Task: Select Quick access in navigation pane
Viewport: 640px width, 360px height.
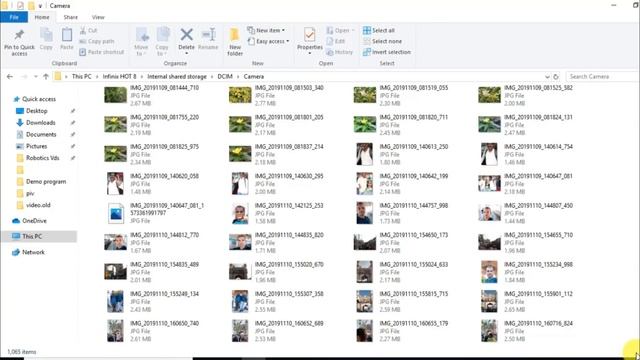Action: [x=39, y=99]
